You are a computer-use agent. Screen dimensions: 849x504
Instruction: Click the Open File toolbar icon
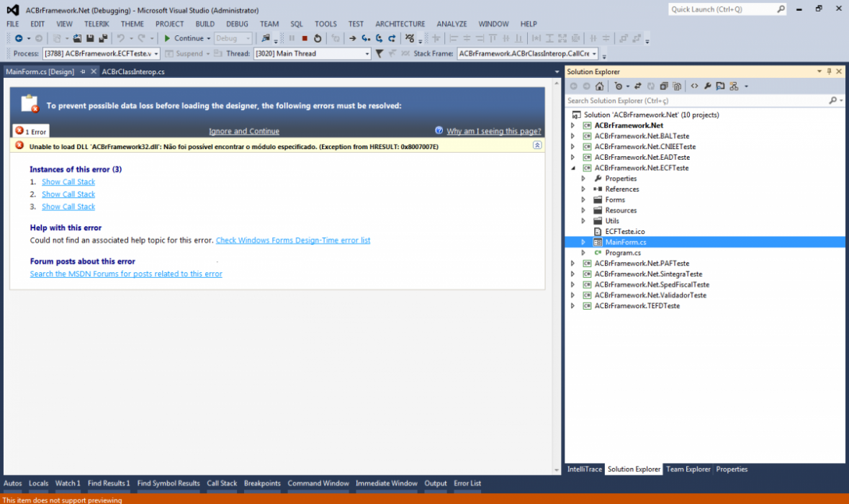pyautogui.click(x=78, y=38)
